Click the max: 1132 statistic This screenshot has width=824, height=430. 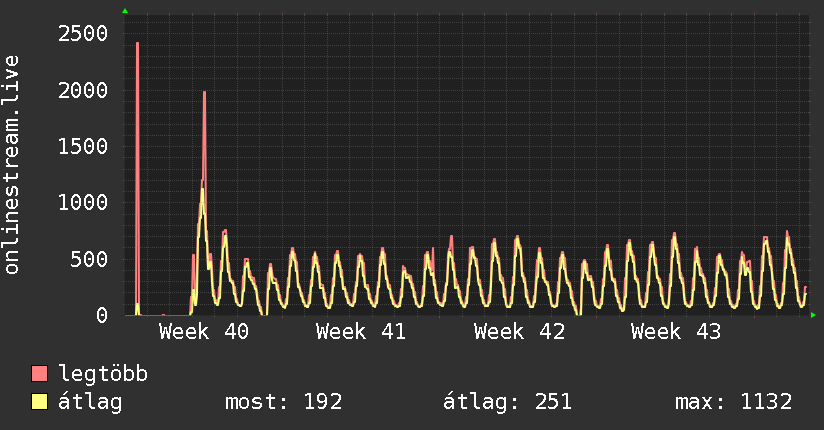pyautogui.click(x=734, y=402)
